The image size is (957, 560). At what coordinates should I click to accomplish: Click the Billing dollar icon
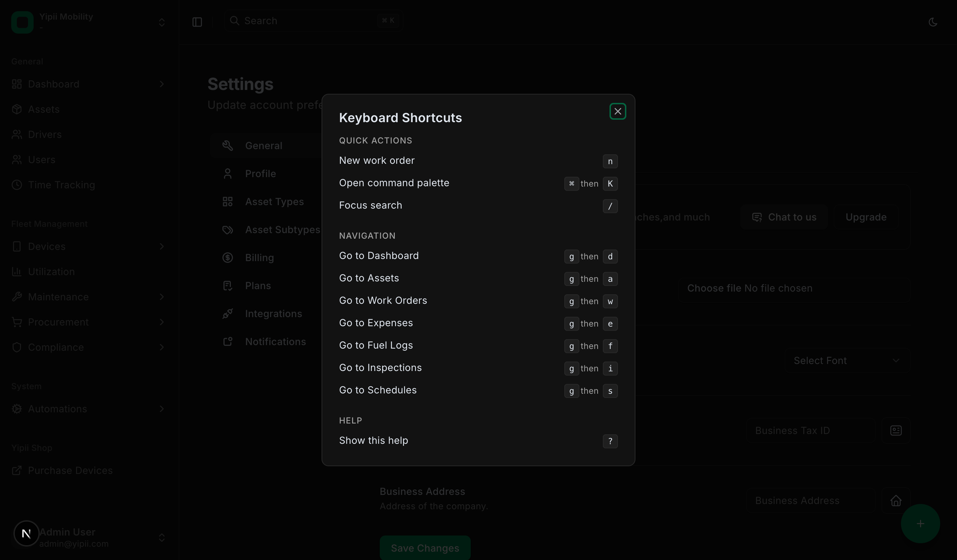227,258
